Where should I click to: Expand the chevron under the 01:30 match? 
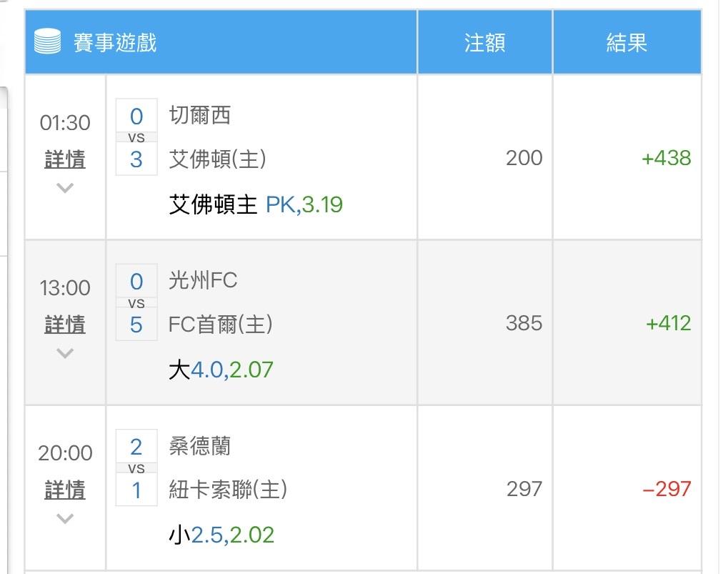tap(65, 188)
